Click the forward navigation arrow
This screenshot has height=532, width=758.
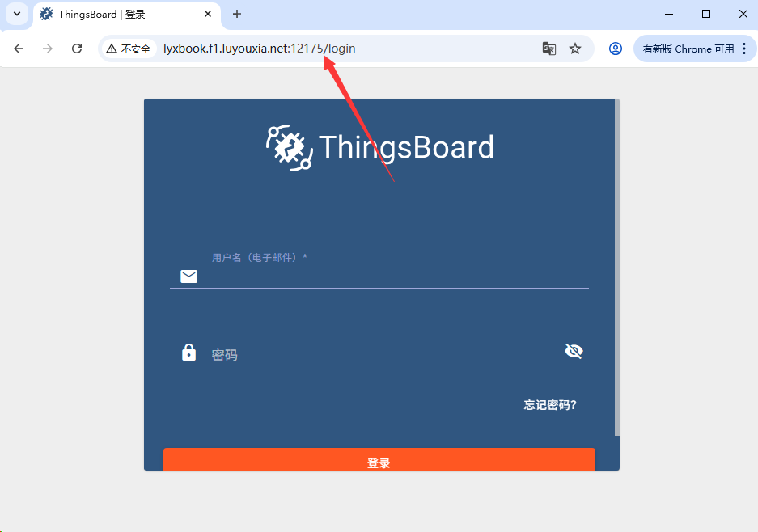pos(48,49)
